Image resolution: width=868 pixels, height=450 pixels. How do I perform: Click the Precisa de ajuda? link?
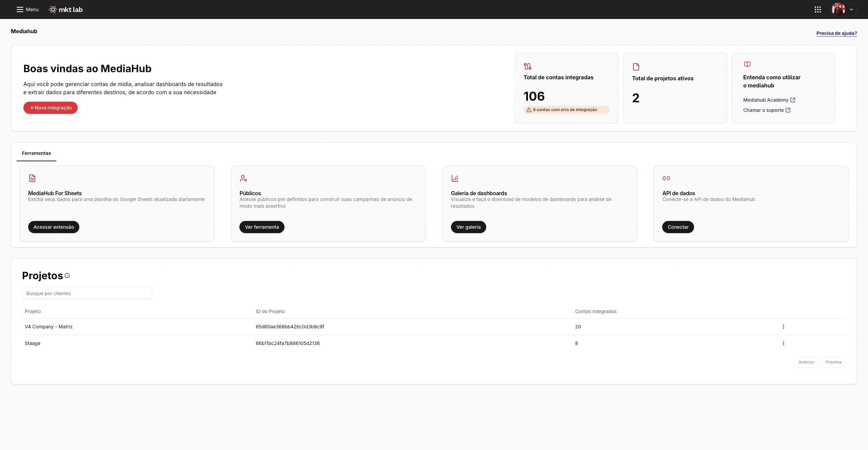(836, 33)
